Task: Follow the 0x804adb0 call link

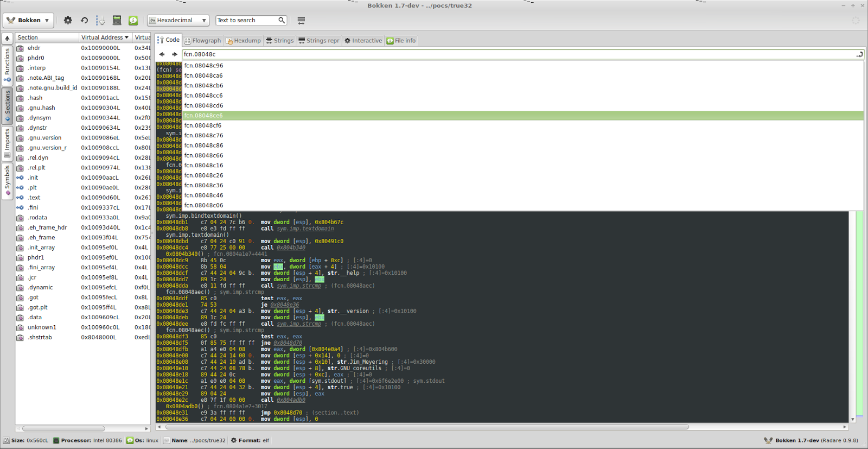Action: 291,400
